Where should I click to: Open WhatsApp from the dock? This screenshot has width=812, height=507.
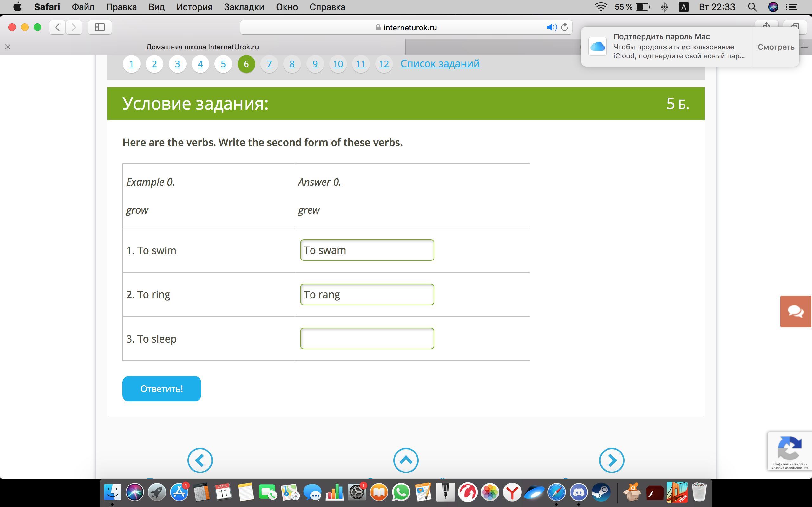[401, 492]
